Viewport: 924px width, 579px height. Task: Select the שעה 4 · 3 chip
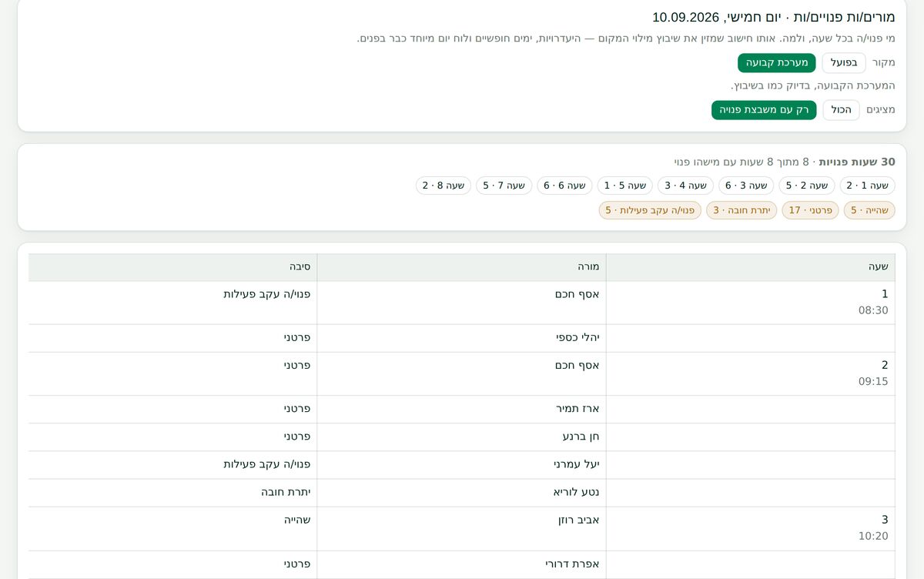tap(685, 186)
